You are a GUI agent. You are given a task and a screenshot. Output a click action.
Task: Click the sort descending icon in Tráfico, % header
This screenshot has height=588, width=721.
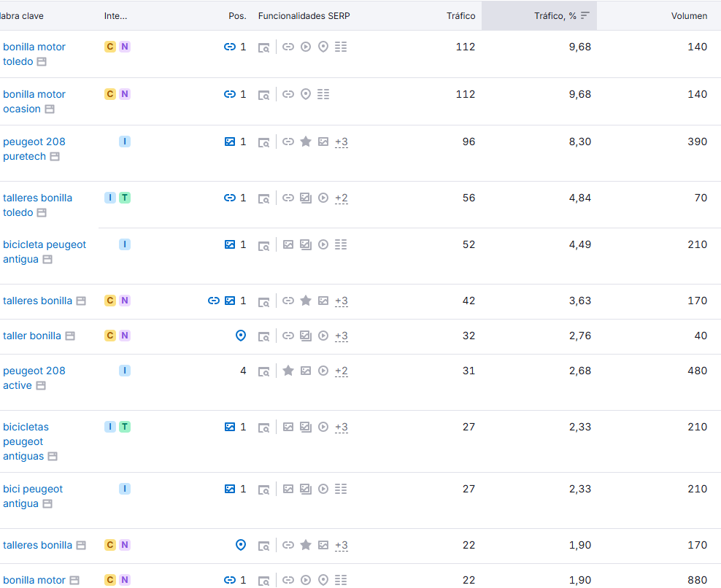(x=585, y=15)
